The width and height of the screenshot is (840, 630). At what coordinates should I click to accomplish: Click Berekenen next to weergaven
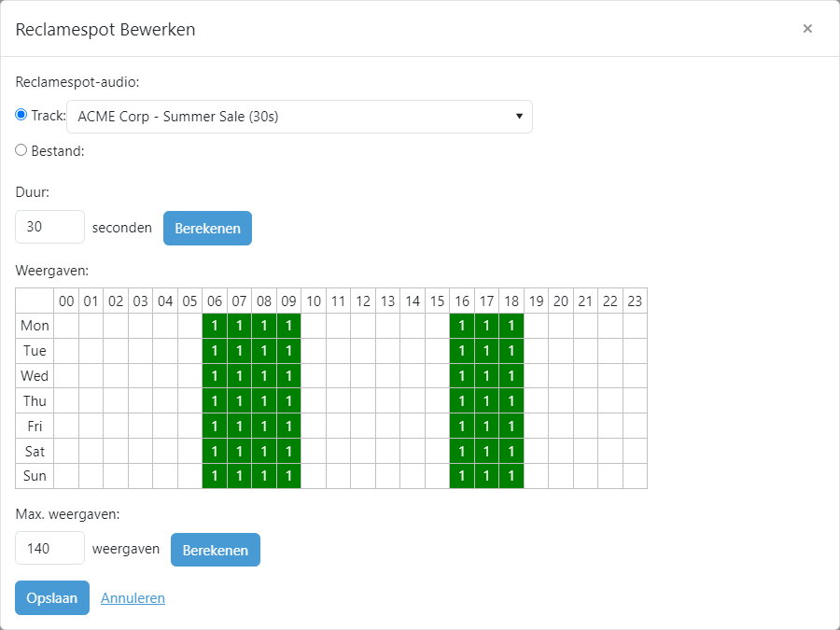click(216, 550)
